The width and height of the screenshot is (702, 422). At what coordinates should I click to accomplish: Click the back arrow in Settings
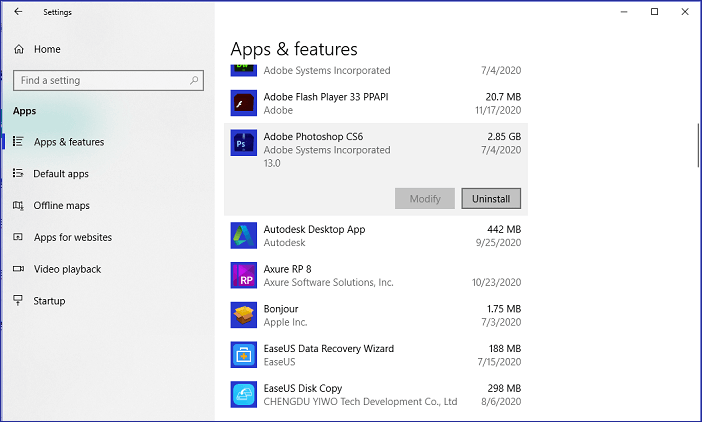pos(18,12)
